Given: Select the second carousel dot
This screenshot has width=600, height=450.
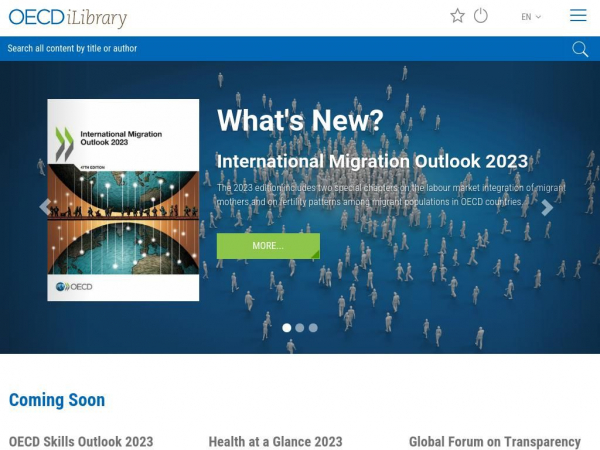Looking at the screenshot, I should point(300,328).
